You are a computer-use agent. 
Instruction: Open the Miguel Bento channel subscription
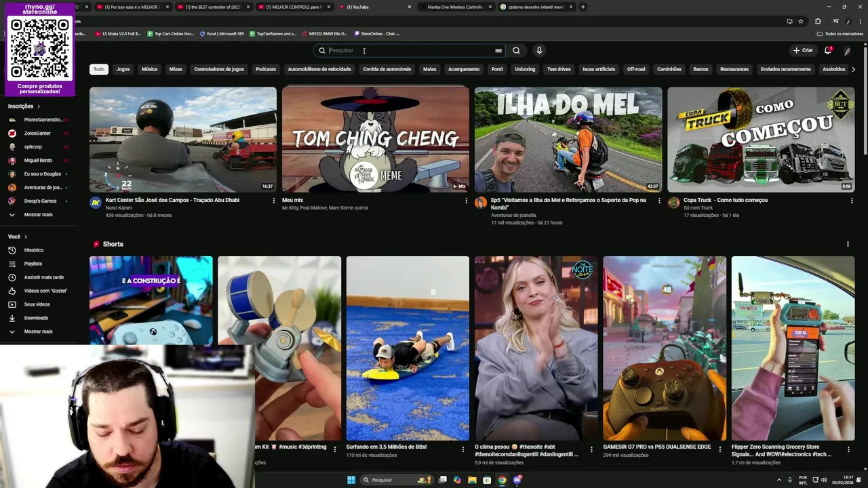click(38, 161)
